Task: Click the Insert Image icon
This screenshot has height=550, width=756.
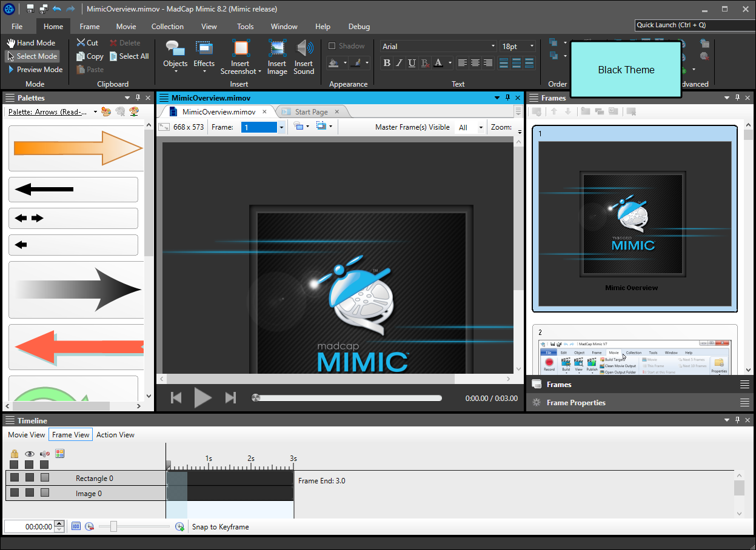Action: (277, 57)
